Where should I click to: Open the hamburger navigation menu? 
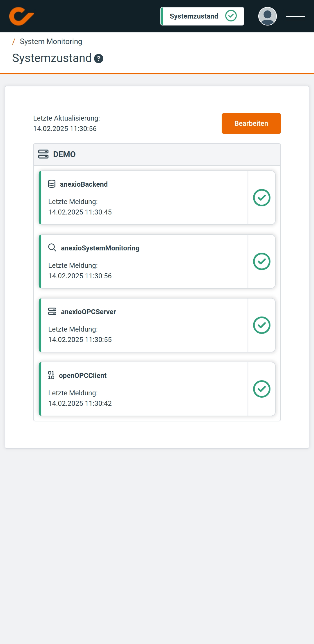pos(295,16)
